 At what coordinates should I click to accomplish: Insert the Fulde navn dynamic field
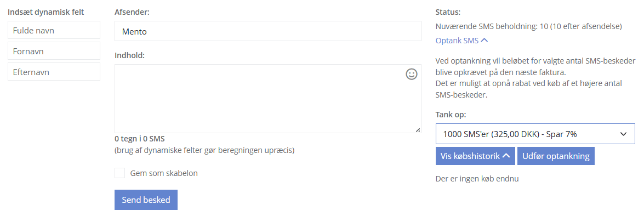coord(54,30)
